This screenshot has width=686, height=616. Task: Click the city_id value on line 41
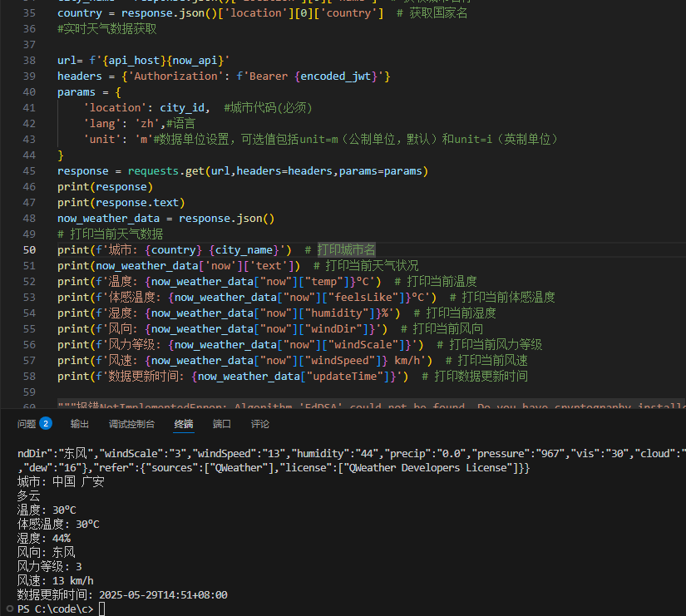[182, 107]
